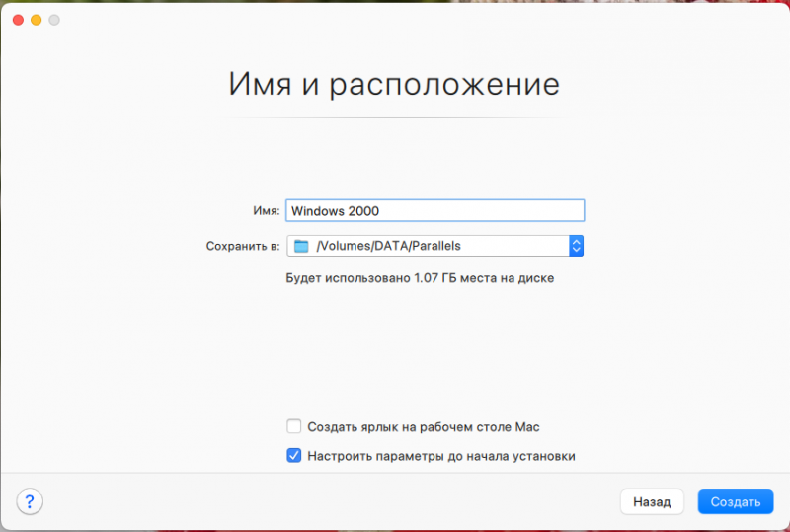Click the 'Настроить параметры до начала установки' label text
Image resolution: width=790 pixels, height=532 pixels.
tap(440, 456)
